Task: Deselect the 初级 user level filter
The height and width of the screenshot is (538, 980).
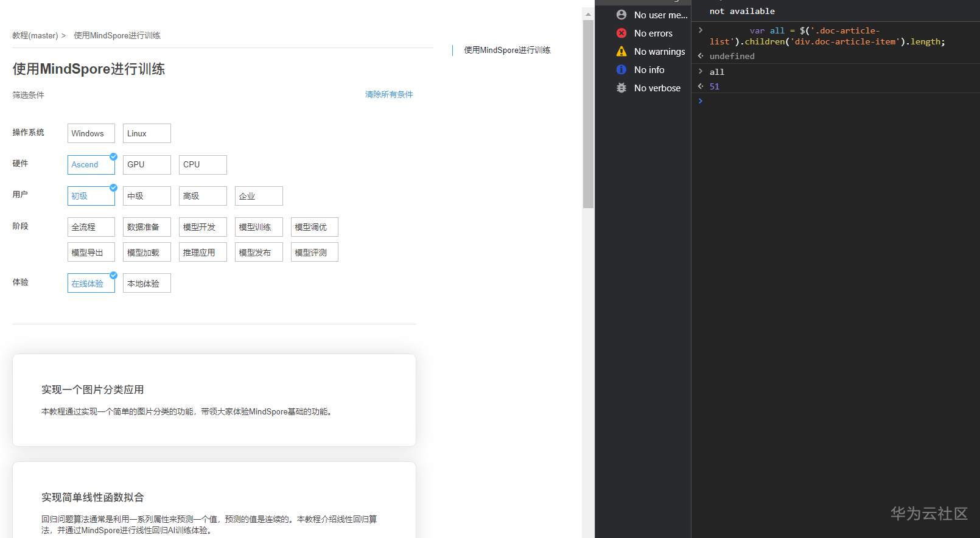Action: point(91,196)
